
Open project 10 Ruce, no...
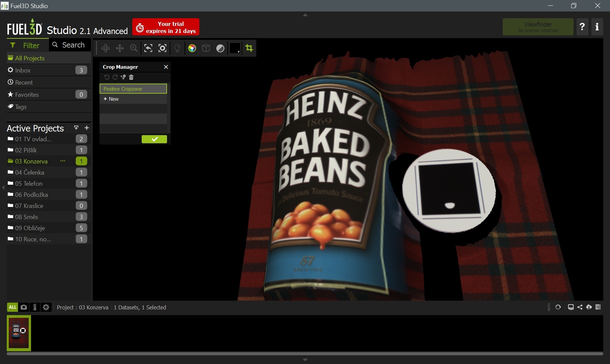click(49, 239)
